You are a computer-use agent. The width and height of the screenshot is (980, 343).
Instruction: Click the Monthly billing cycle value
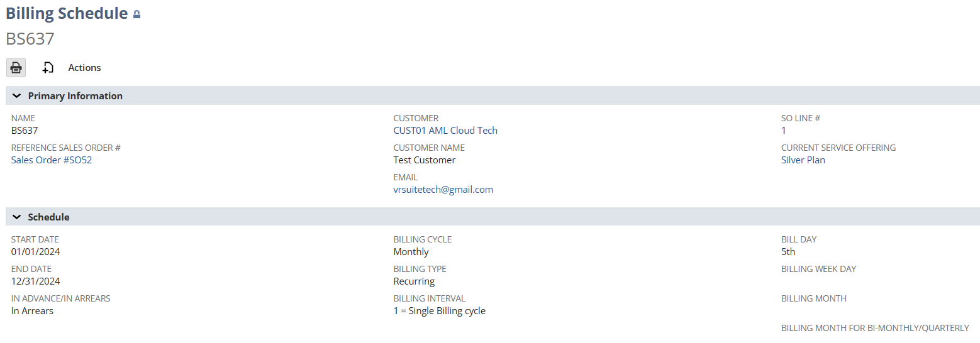[411, 252]
